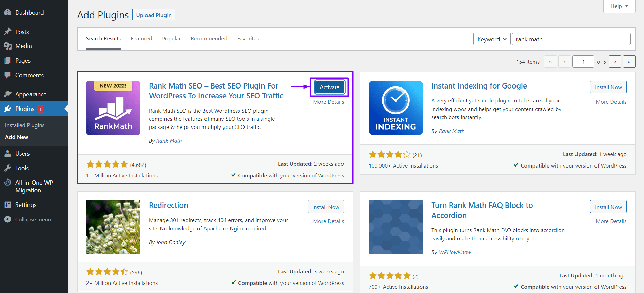
Task: Open the WPHowKnow author link
Action: [x=455, y=252]
